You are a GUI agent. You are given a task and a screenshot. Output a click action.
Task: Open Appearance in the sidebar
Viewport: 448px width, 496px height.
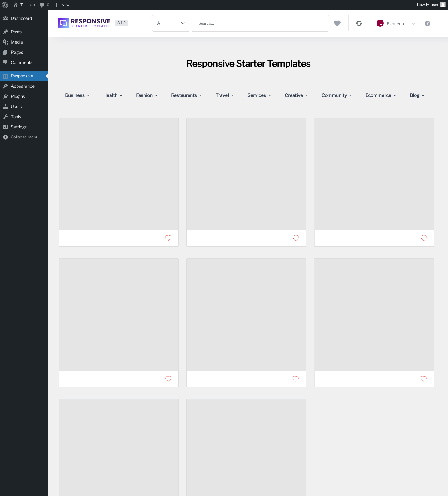(24, 86)
